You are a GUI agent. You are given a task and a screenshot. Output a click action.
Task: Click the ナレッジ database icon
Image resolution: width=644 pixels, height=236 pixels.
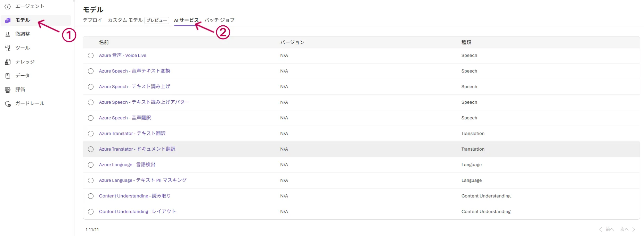[x=8, y=62]
